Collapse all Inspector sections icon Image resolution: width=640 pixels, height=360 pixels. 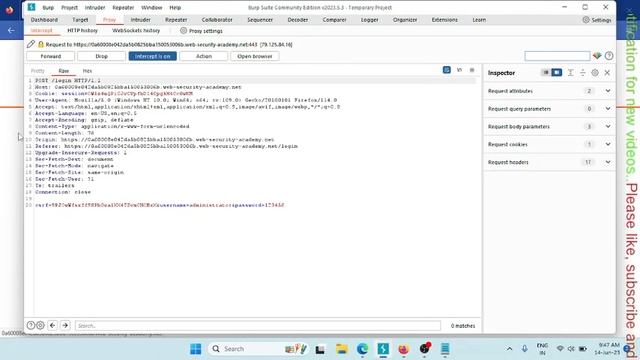tap(582, 73)
